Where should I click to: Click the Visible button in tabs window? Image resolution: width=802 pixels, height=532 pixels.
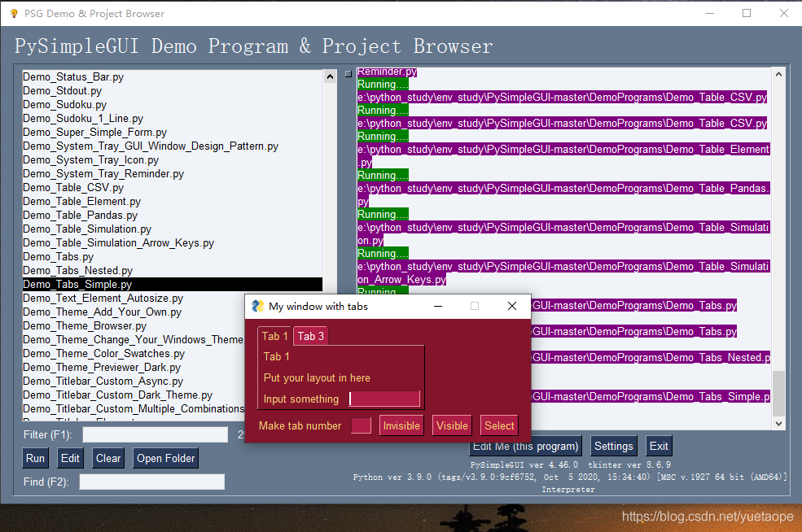point(452,425)
